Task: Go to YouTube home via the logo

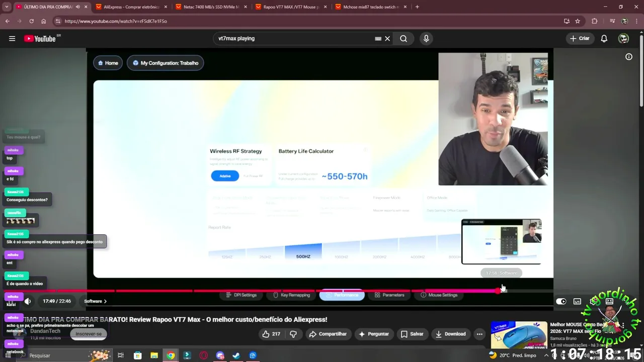Action: click(40, 39)
